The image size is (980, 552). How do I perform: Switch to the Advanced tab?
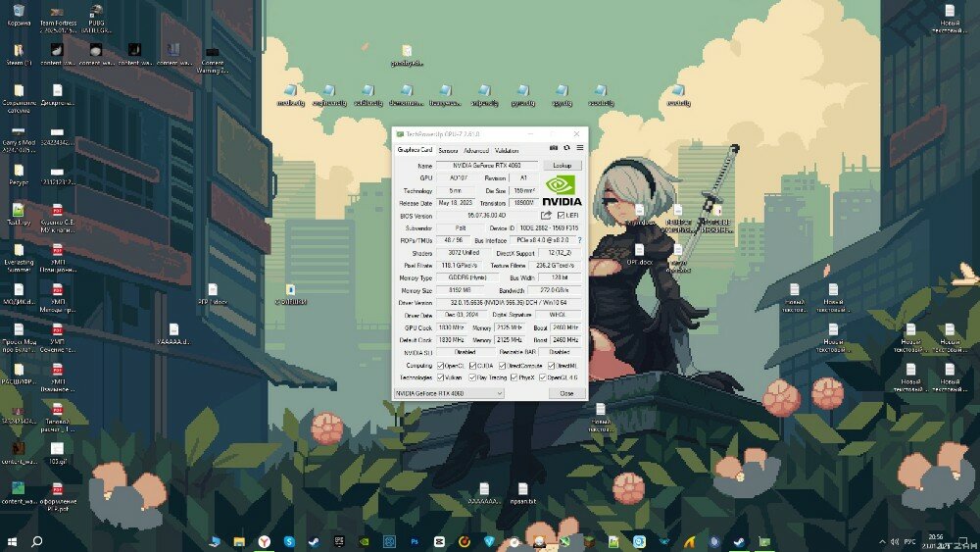pyautogui.click(x=476, y=151)
